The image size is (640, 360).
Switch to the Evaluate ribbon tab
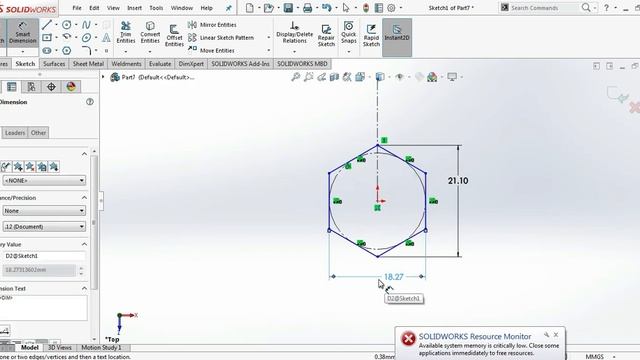[x=160, y=64]
